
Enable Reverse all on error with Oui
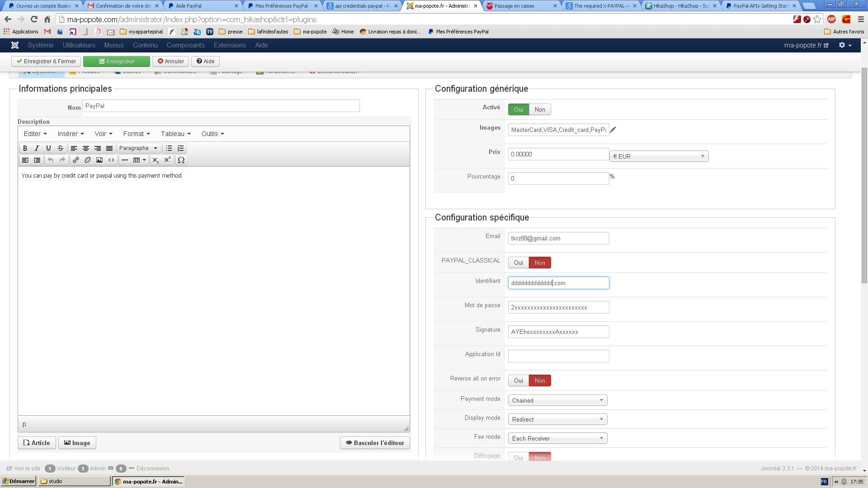point(518,380)
